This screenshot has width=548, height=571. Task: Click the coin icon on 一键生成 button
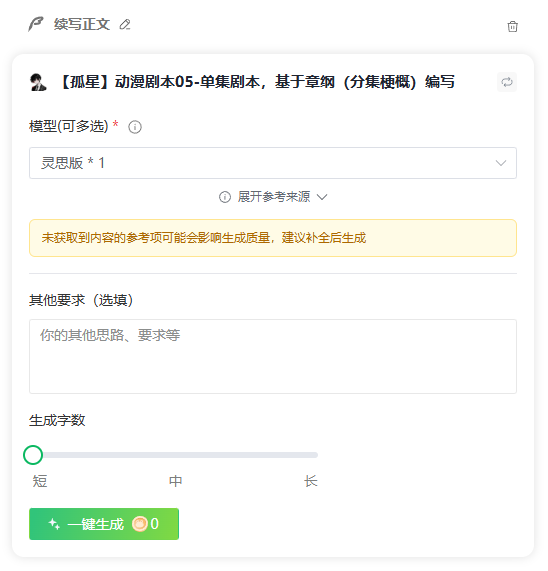(x=139, y=524)
